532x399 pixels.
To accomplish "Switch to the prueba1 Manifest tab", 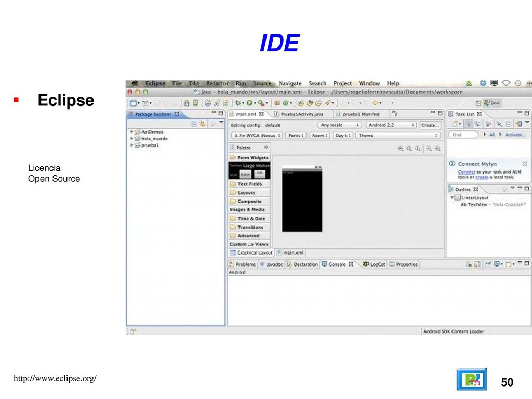I will pyautogui.click(x=361, y=114).
